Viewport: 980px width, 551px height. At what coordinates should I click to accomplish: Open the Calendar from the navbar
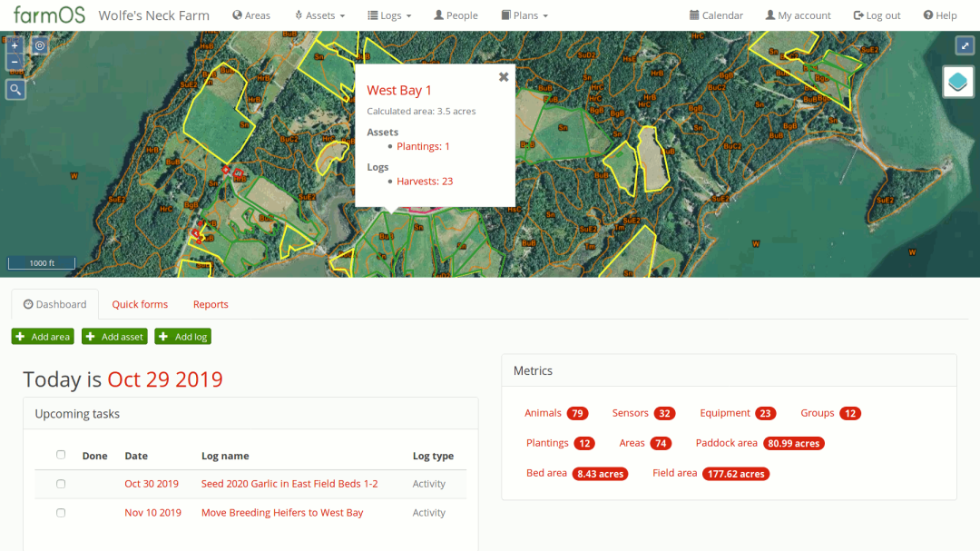click(x=716, y=15)
